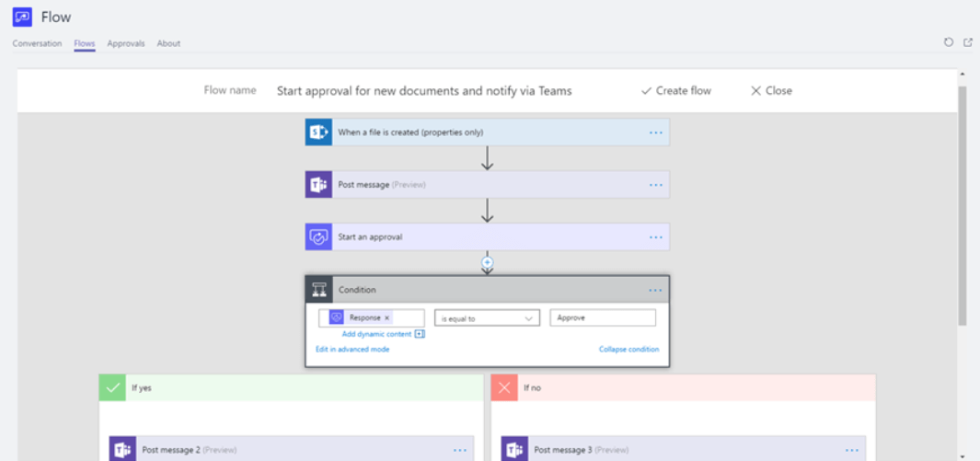Open flow in new window icon
Image resolution: width=980 pixels, height=461 pixels.
(968, 42)
